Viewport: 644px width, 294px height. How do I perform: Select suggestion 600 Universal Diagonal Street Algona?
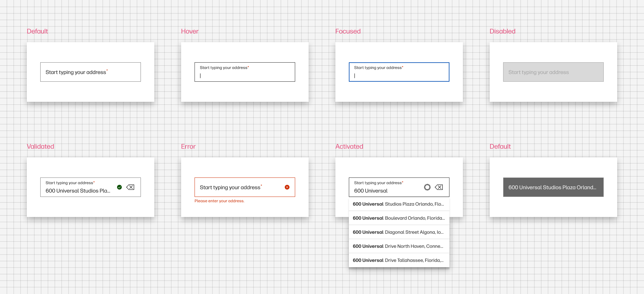399,232
